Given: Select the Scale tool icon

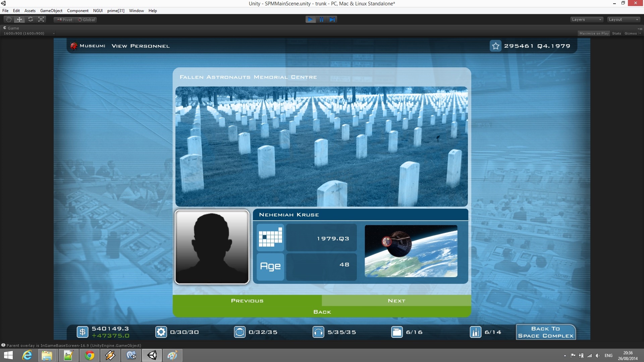Looking at the screenshot, I should click(41, 19).
